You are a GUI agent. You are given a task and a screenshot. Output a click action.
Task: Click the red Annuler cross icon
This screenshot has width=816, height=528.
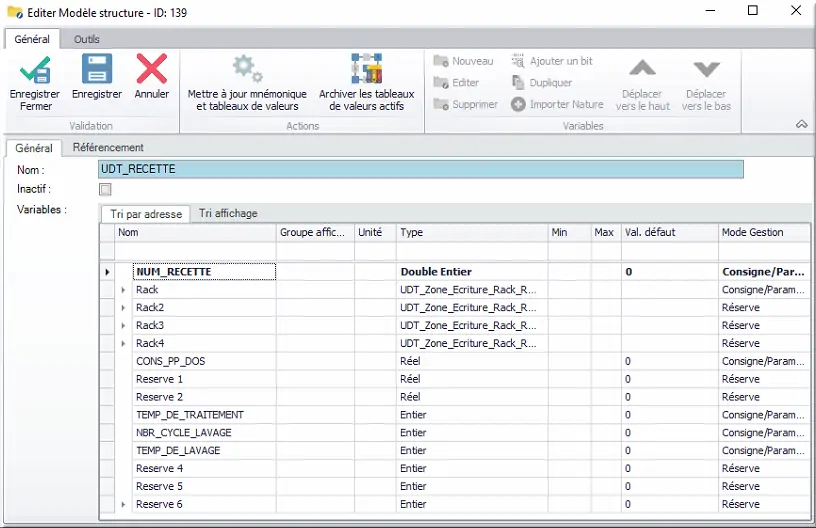click(x=151, y=69)
